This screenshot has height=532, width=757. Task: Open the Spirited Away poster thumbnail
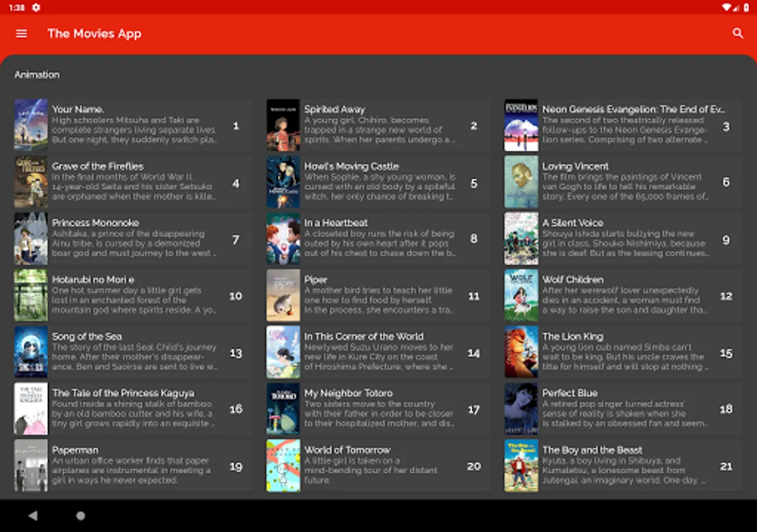coord(283,125)
